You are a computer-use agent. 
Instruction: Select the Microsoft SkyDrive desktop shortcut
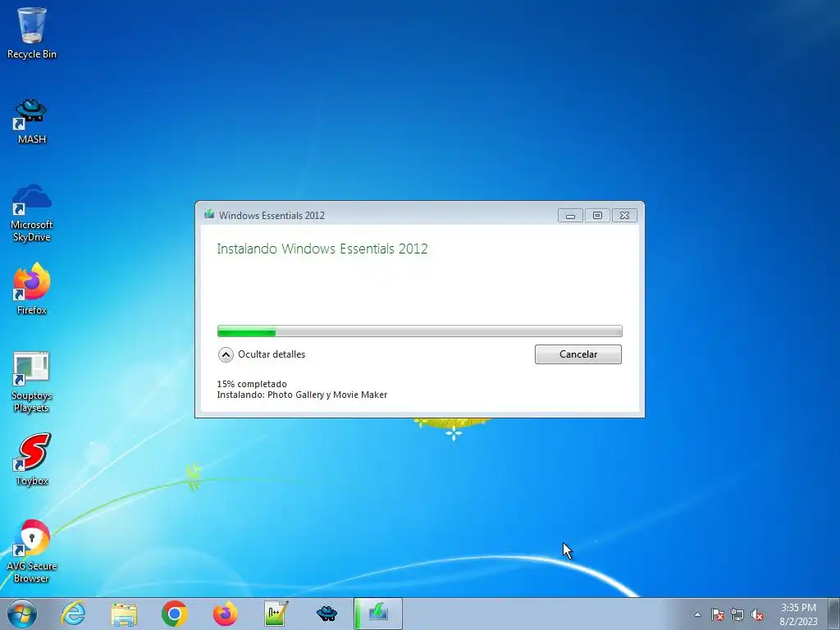coord(32,213)
